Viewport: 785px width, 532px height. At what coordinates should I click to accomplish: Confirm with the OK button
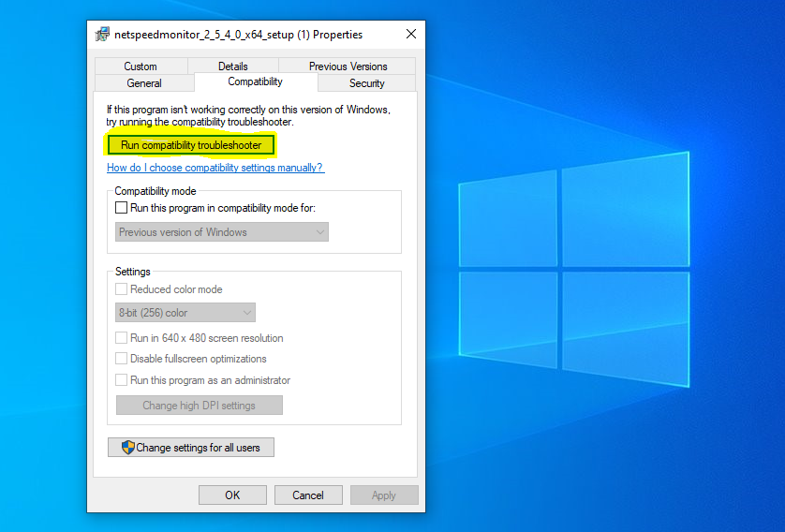(232, 495)
